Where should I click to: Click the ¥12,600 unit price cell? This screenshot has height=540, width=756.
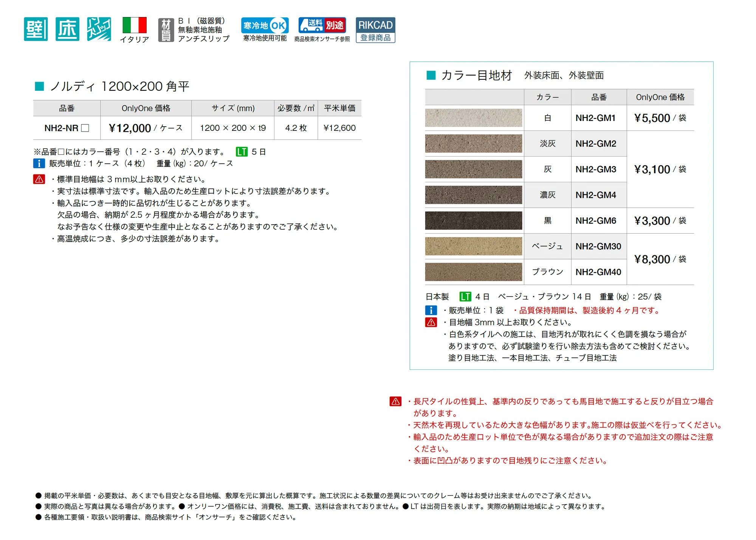pos(339,128)
